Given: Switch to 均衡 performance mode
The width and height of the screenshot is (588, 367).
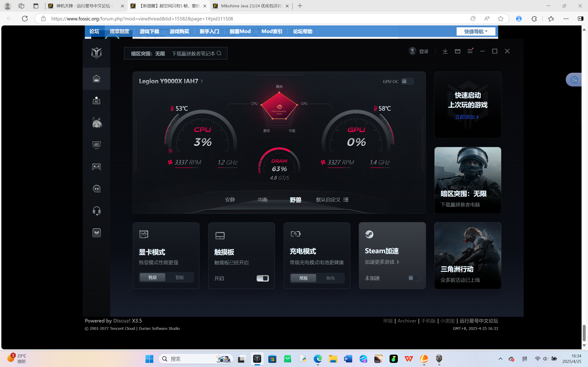Looking at the screenshot, I should [x=263, y=200].
